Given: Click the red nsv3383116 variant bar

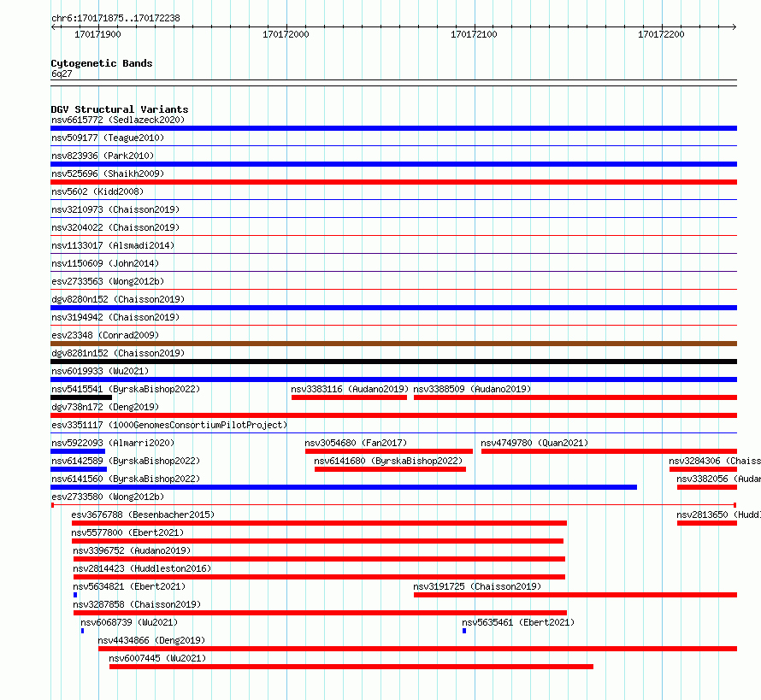Looking at the screenshot, I should 349,397.
